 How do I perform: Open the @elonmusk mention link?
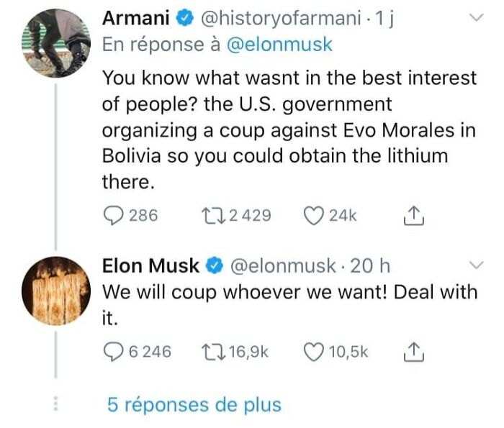279,45
